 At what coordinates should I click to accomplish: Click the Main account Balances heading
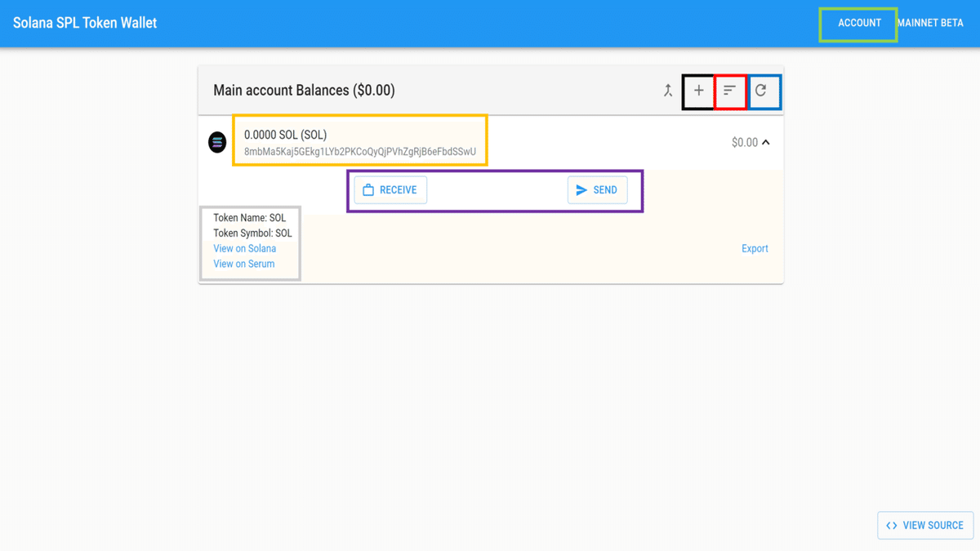point(304,91)
